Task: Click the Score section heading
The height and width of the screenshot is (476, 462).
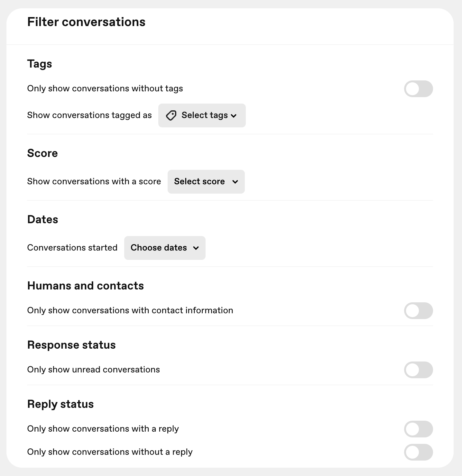Action: (x=42, y=153)
